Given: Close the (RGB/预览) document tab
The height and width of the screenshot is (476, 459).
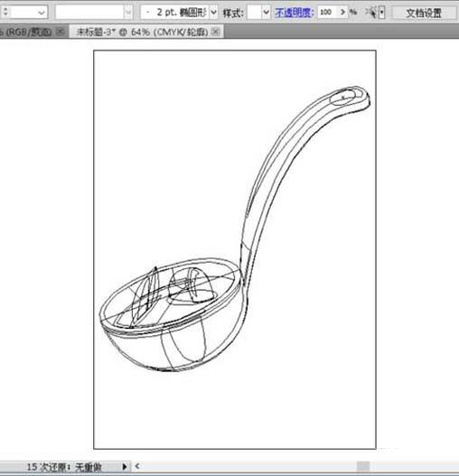Looking at the screenshot, I should pos(61,32).
